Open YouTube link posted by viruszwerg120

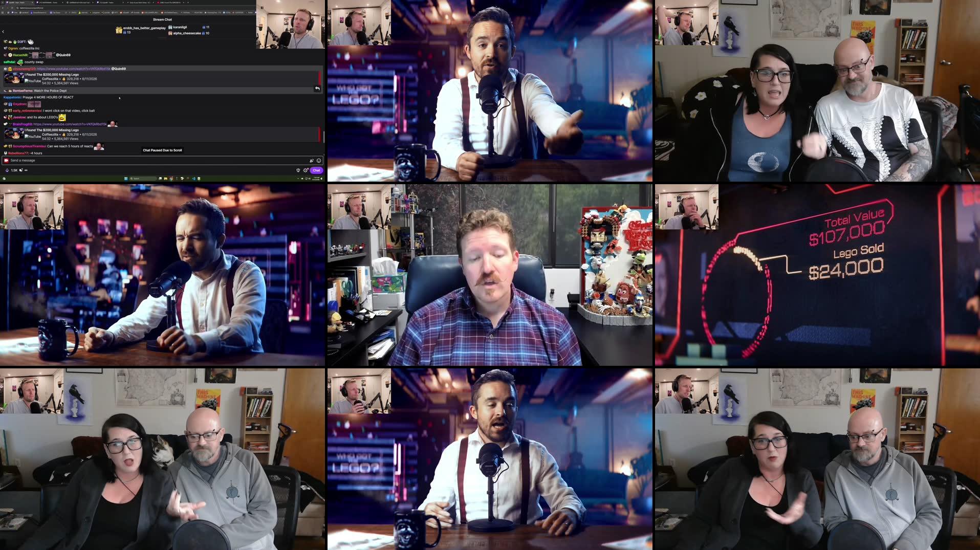(x=74, y=69)
